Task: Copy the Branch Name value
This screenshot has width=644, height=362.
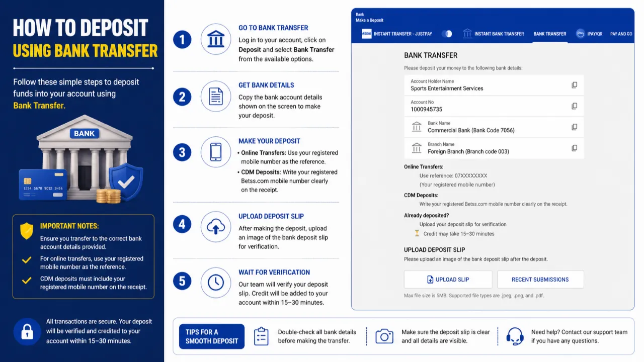Action: click(x=574, y=148)
